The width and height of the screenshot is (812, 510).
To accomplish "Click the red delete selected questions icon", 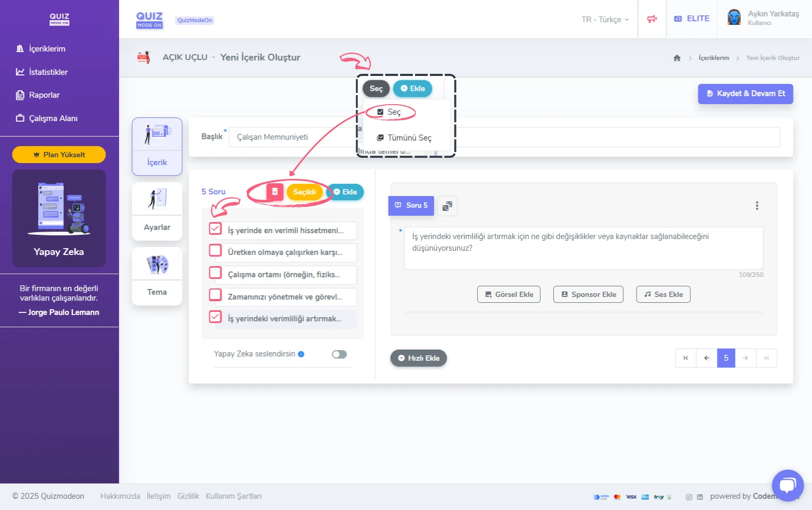I will (x=275, y=192).
